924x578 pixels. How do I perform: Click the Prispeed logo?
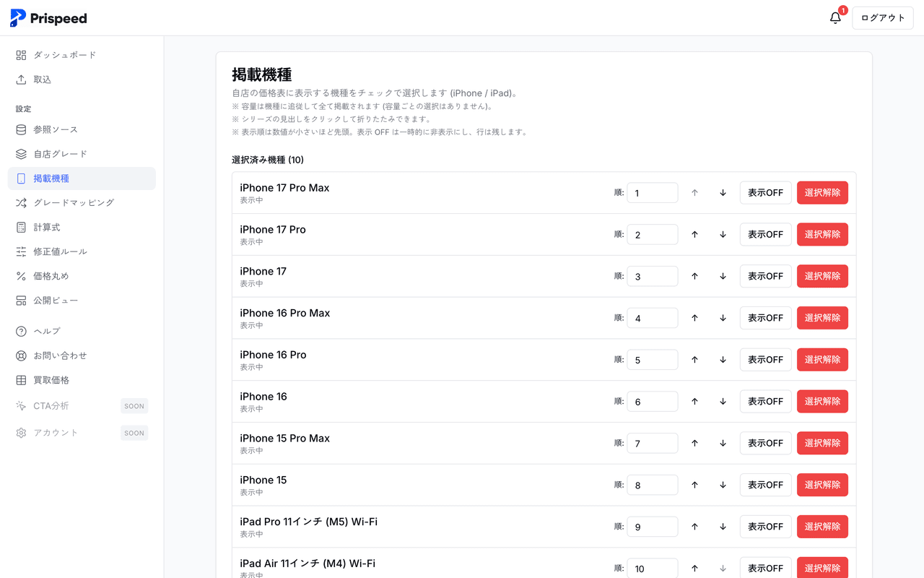tap(48, 18)
